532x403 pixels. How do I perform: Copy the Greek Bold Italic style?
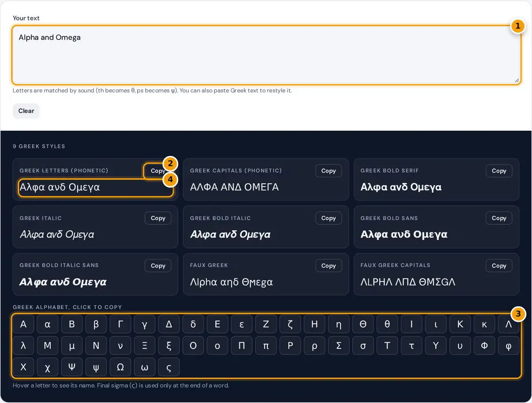coord(329,218)
